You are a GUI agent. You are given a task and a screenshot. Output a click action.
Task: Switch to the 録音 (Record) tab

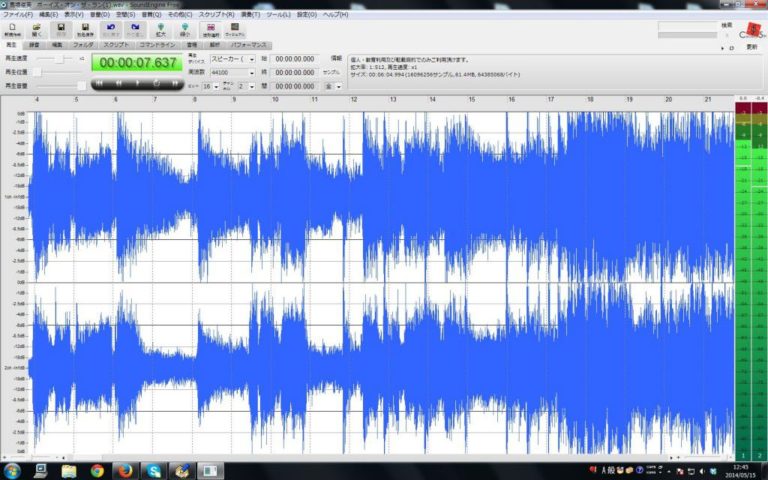36,46
